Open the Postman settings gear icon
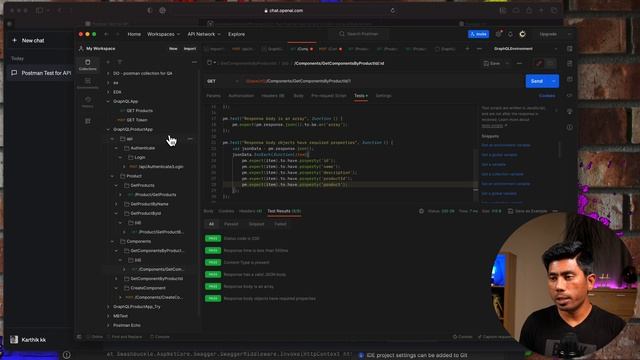Viewport: 640px width, 360px height. tap(498, 34)
